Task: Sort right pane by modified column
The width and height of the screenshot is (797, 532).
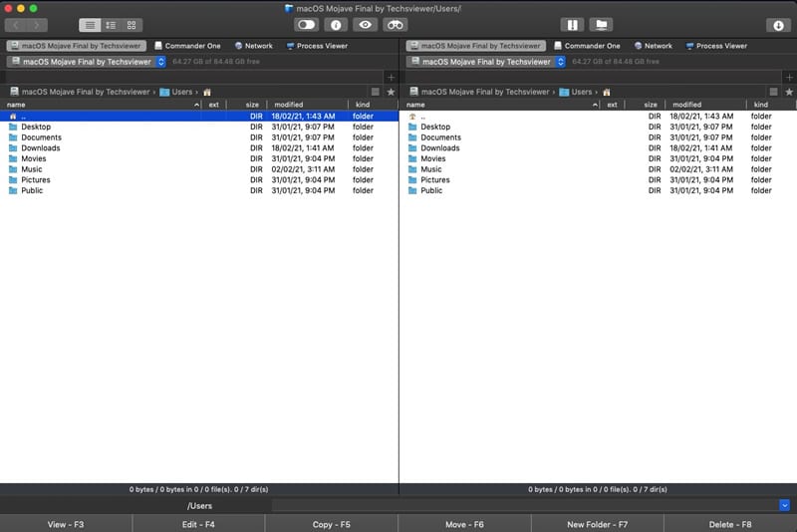Action: coord(705,105)
